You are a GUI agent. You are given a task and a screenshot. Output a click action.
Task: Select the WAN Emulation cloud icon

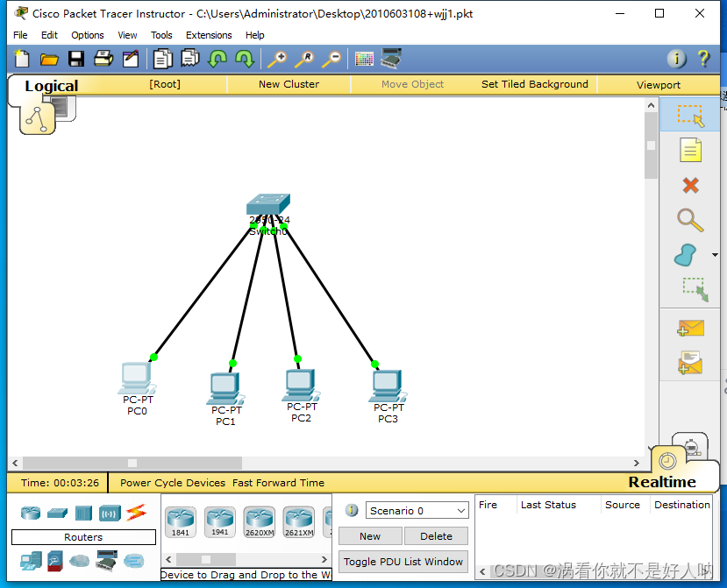[79, 561]
